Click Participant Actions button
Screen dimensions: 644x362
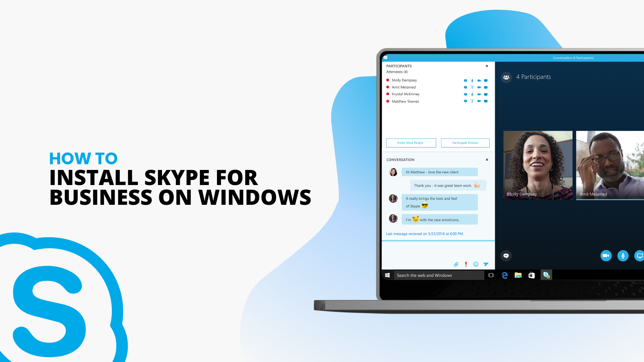(x=465, y=142)
